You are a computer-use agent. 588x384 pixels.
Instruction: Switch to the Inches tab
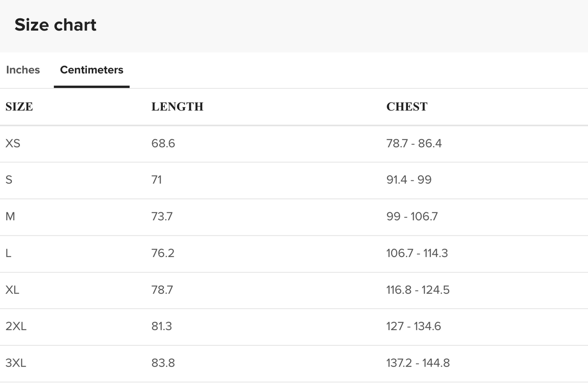23,70
